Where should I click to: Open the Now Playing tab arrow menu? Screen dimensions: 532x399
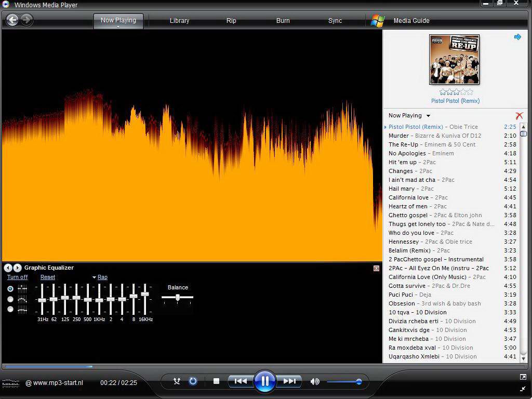pos(118,26)
